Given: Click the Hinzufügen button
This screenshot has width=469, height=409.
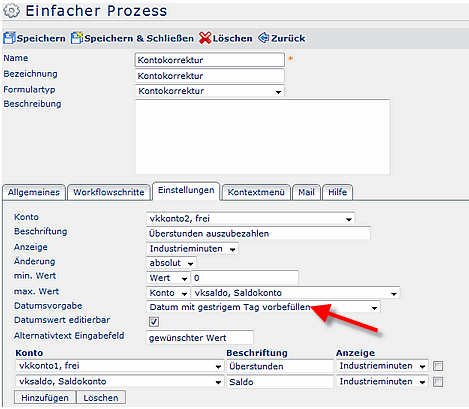Looking at the screenshot, I should (45, 398).
